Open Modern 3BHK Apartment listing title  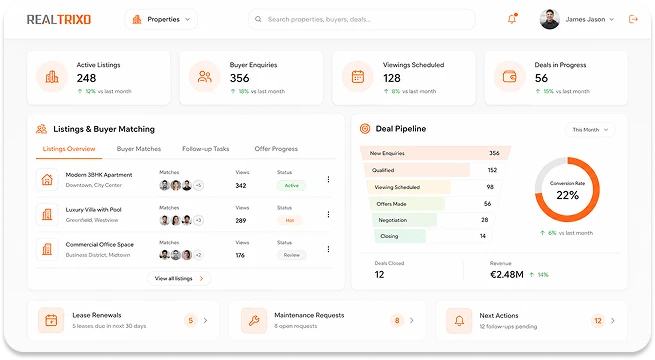tap(99, 175)
